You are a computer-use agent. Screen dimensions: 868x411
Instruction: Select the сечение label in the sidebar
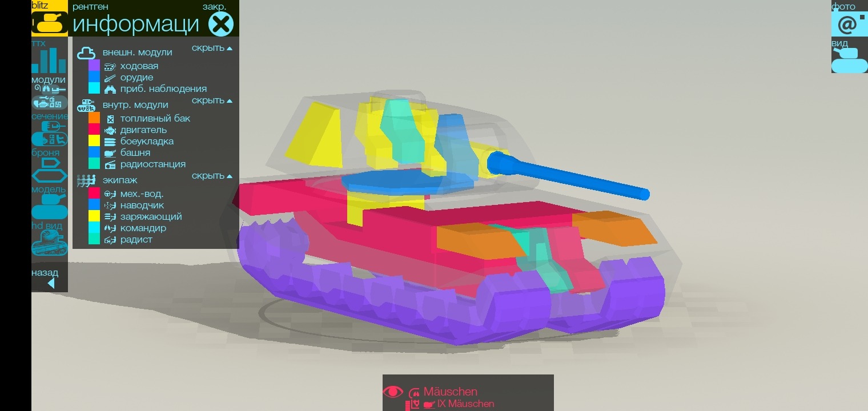pyautogui.click(x=50, y=116)
